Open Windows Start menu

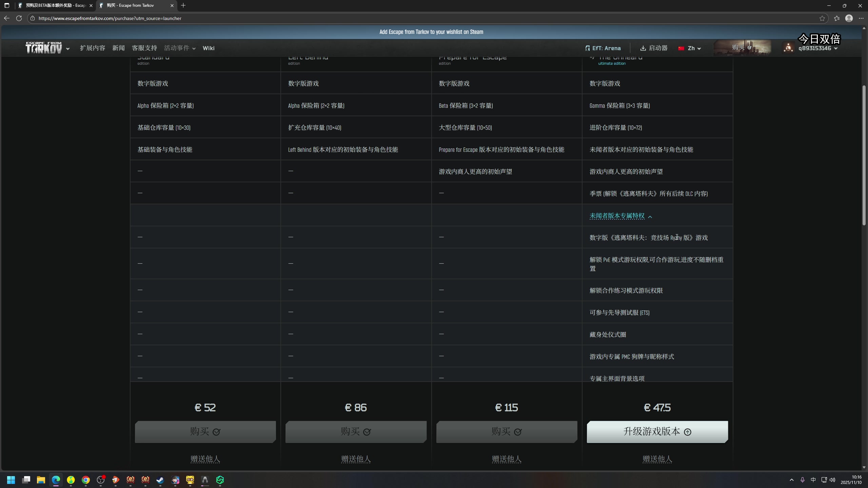(x=11, y=480)
